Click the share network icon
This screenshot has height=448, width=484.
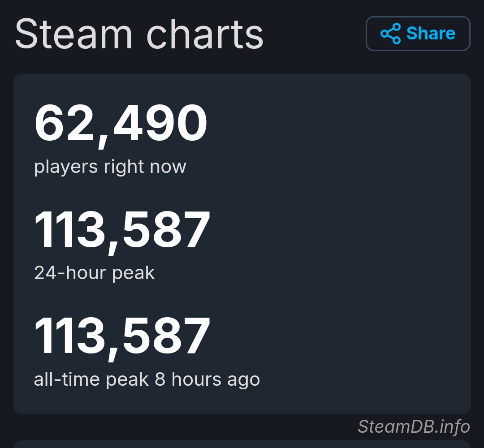[390, 33]
